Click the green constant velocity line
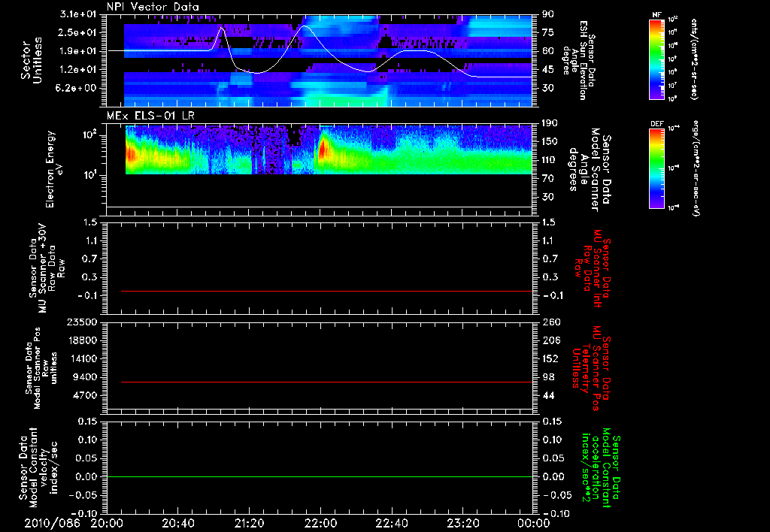 (x=320, y=476)
